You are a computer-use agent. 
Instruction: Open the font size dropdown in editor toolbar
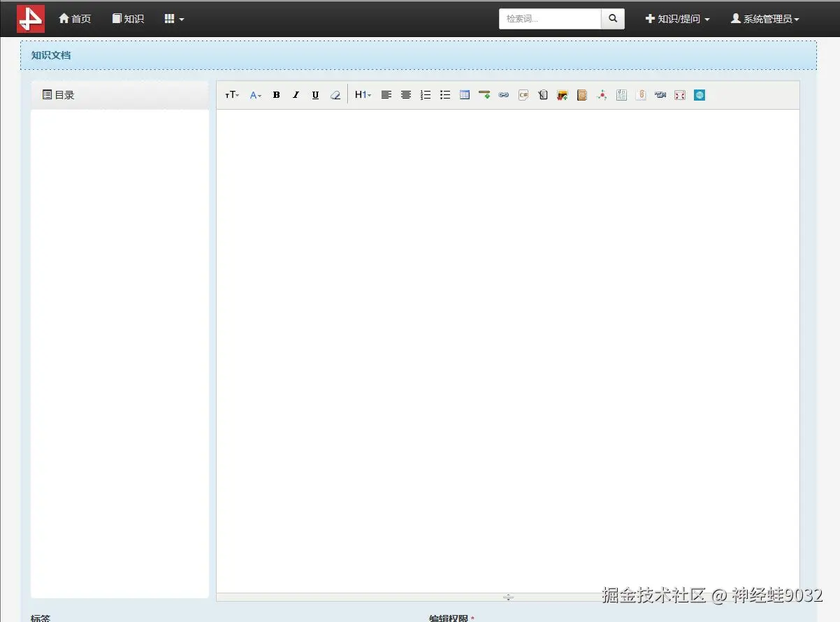[232, 95]
